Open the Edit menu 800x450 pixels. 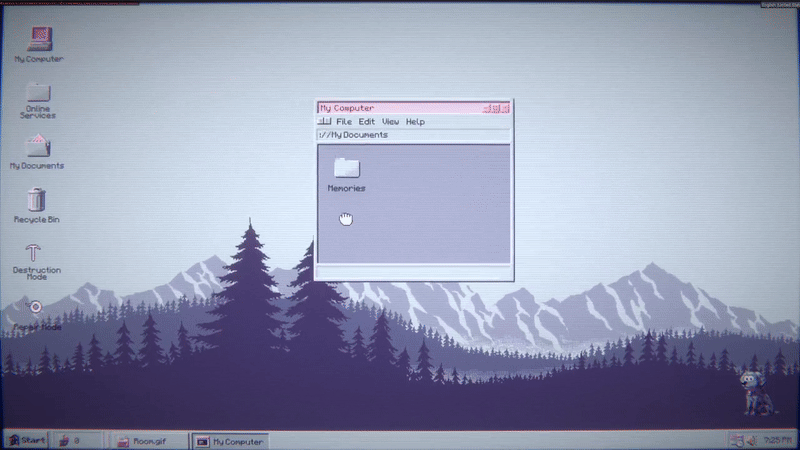(367, 121)
